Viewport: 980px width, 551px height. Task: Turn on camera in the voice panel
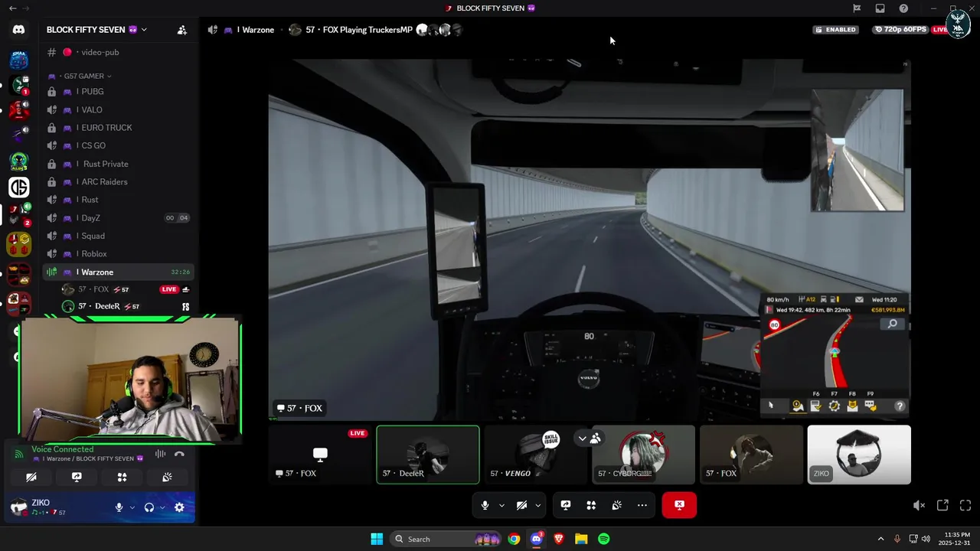click(x=31, y=477)
